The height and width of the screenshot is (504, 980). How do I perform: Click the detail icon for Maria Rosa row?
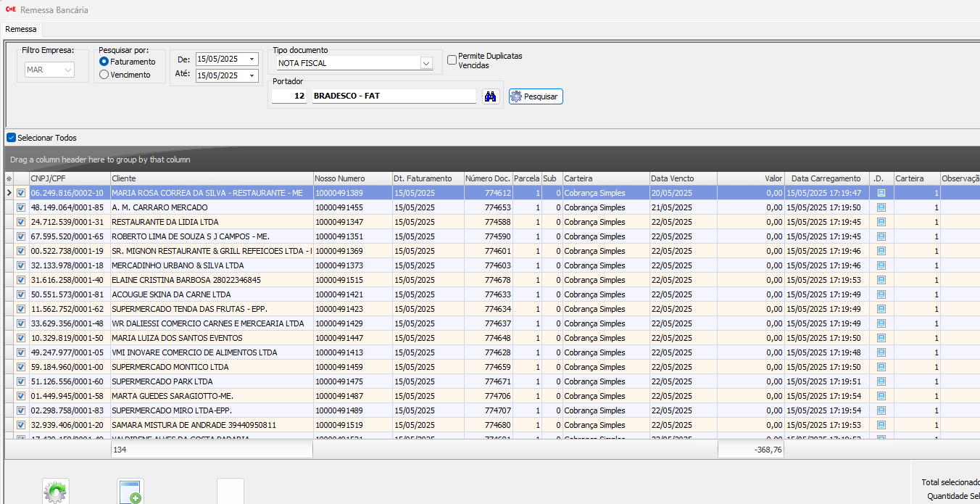pyautogui.click(x=881, y=193)
